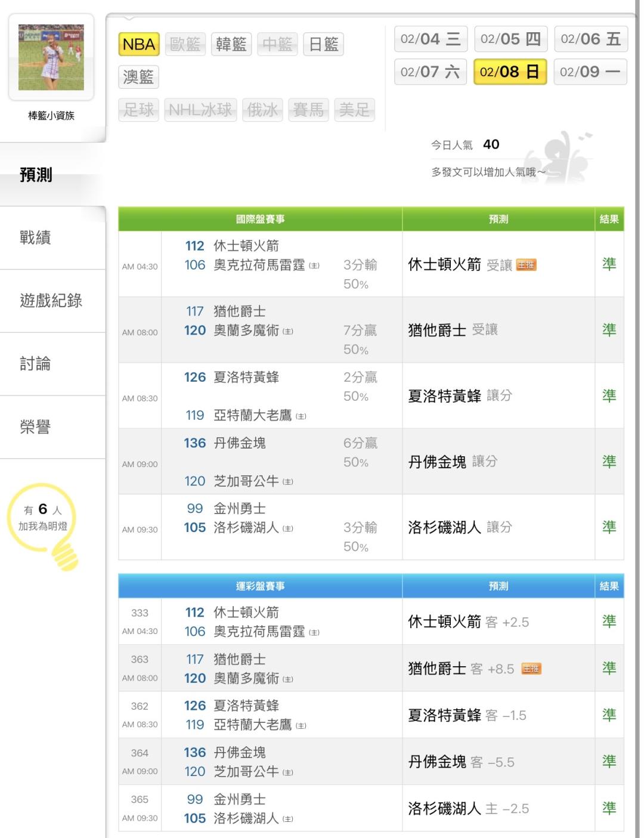Select the NBA league tab
Viewport: 644px width, 838px height.
[139, 44]
